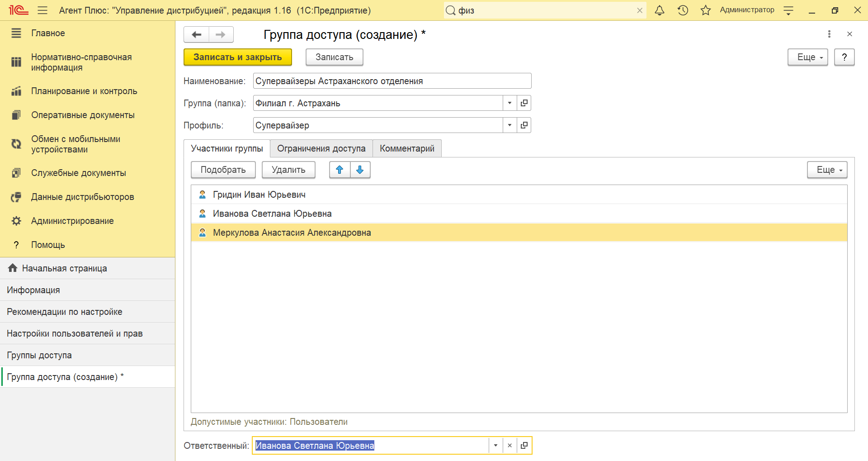Click the 1C logo icon

coord(19,10)
